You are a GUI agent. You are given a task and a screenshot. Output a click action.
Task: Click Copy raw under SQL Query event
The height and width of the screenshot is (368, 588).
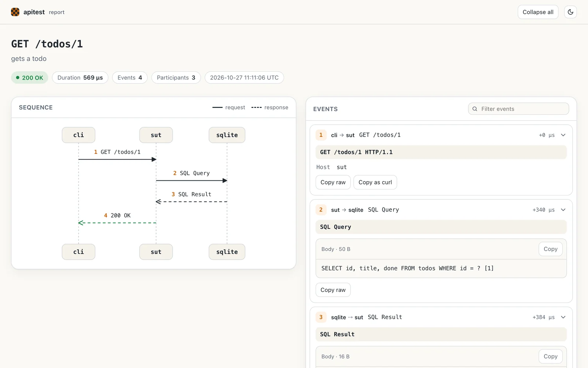click(333, 290)
